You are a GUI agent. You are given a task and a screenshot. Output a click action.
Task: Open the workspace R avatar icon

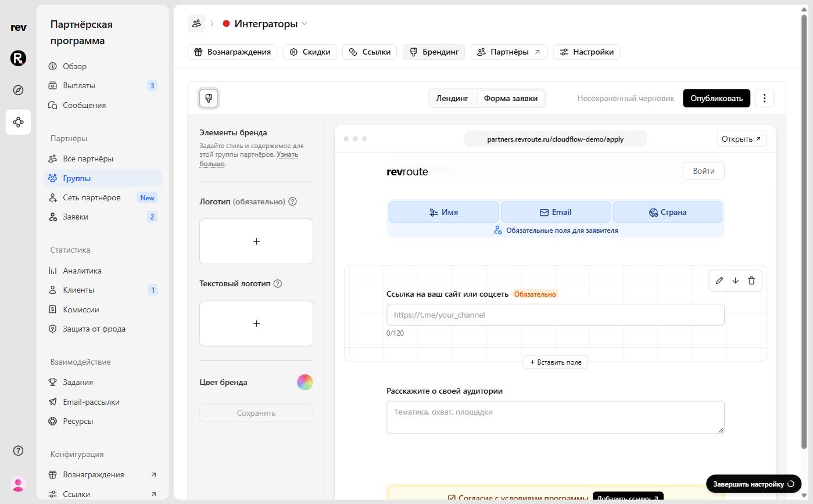click(18, 58)
